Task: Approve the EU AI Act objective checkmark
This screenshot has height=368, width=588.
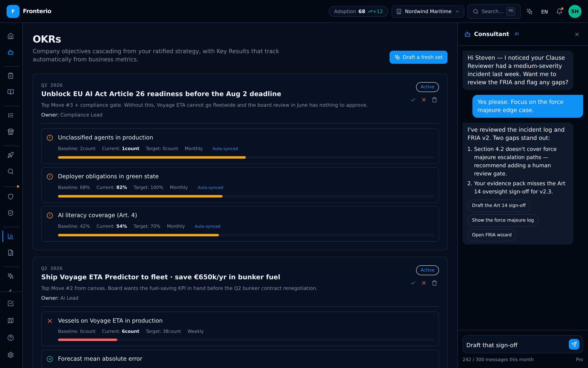Action: 413,100
